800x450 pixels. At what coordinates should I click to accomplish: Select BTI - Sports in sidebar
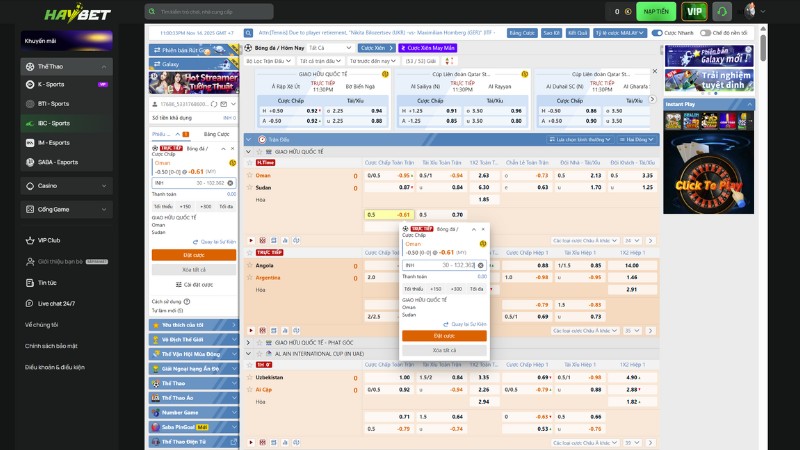point(67,104)
